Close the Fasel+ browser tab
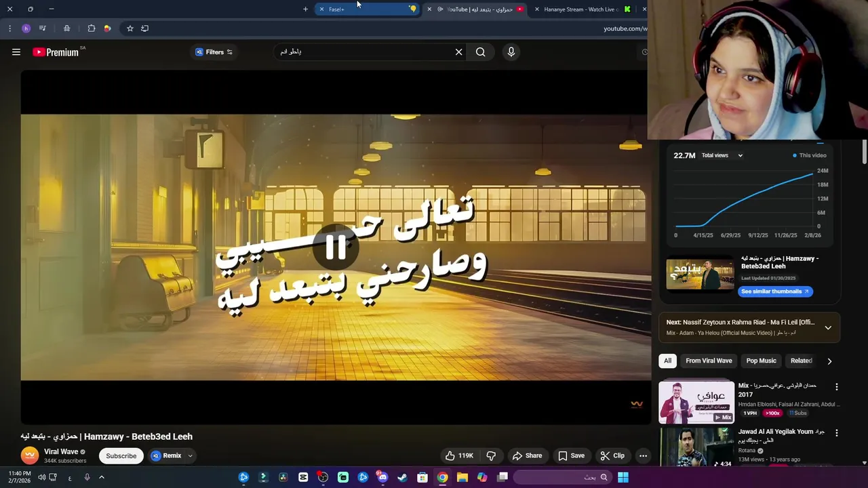Viewport: 868px width, 488px height. (321, 9)
